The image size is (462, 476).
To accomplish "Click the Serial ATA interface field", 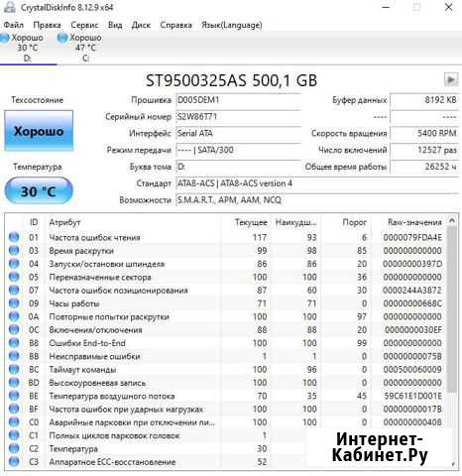I will coord(238,133).
